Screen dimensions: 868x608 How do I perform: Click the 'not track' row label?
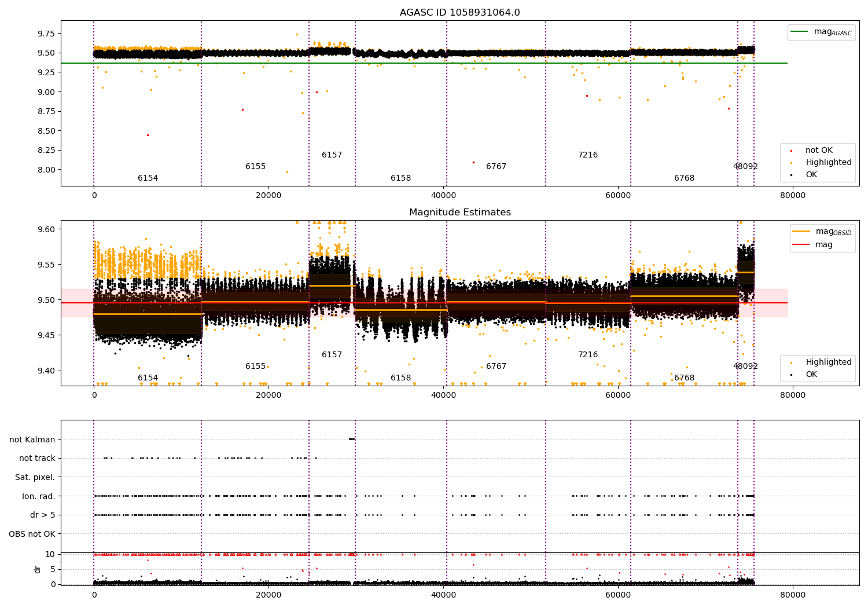[x=37, y=458]
